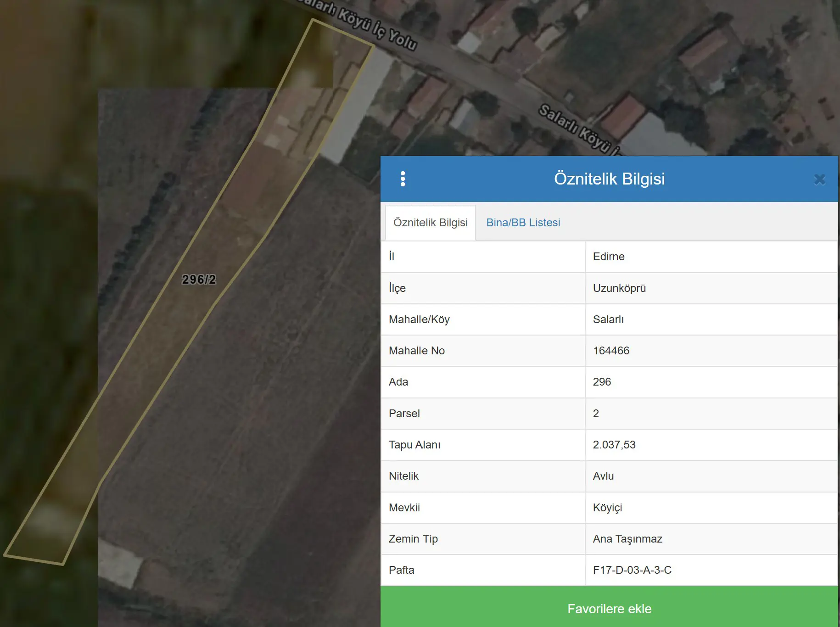Select the Mevkii value Köyiçi
The image size is (840, 627).
pos(607,508)
